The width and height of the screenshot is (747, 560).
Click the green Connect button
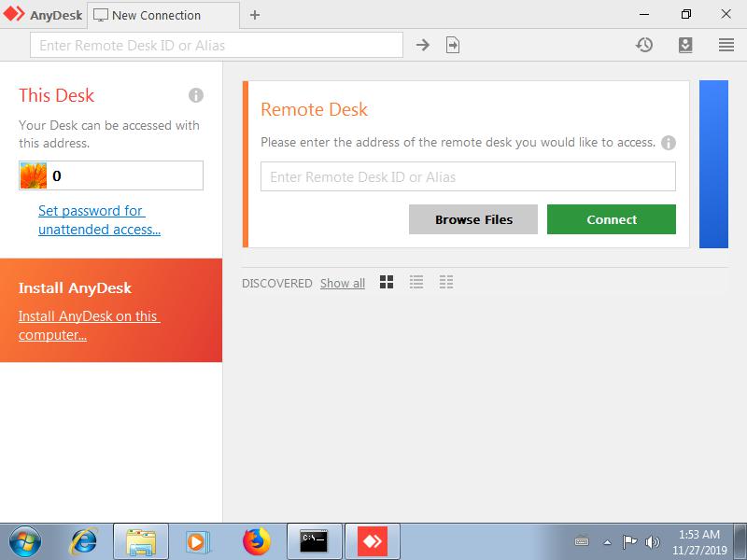[612, 219]
